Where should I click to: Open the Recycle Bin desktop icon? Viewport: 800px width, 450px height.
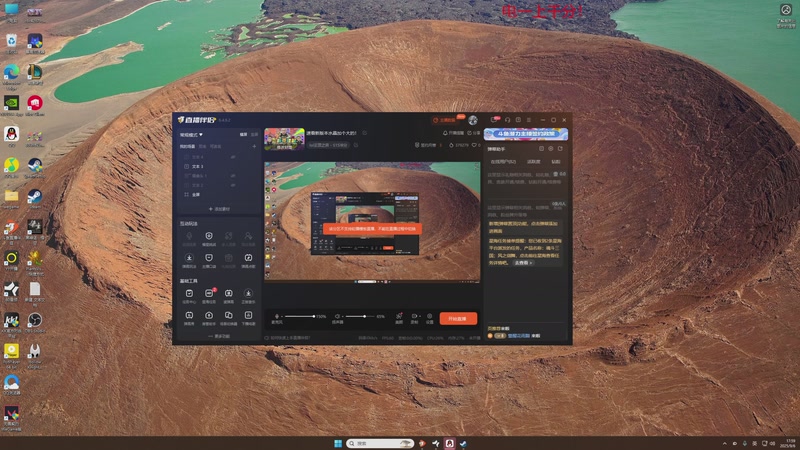11,43
